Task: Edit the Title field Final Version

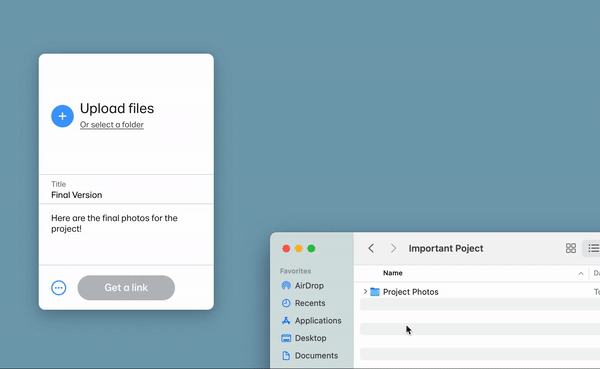Action: (x=126, y=190)
